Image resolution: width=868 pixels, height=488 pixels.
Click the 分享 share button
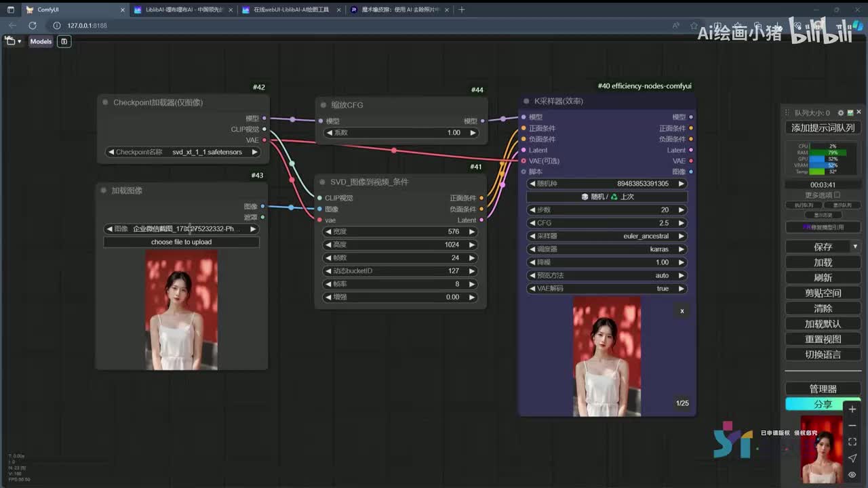(x=823, y=404)
